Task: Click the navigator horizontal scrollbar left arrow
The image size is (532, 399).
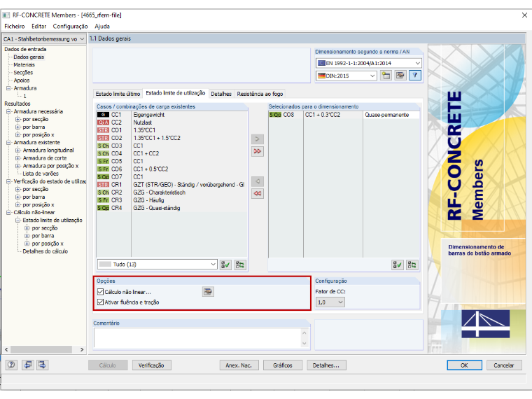Action: 6,349
